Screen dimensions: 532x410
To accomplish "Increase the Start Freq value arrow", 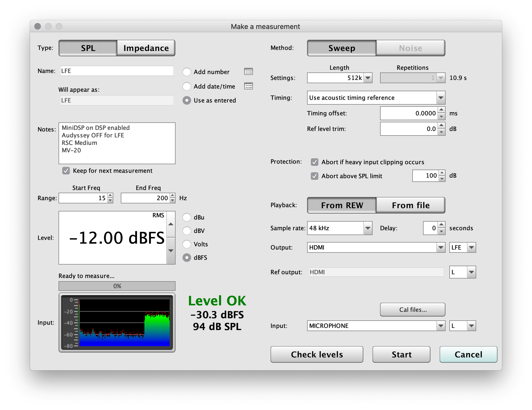I will coord(110,196).
